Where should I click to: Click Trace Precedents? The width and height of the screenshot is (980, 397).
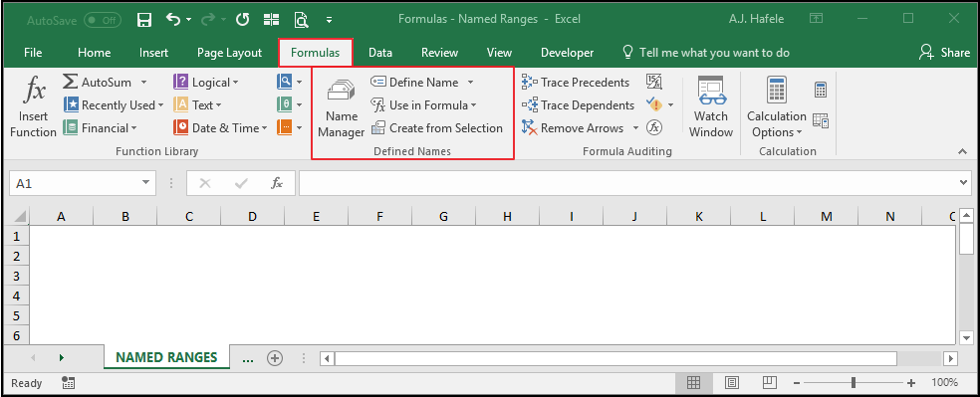click(576, 83)
